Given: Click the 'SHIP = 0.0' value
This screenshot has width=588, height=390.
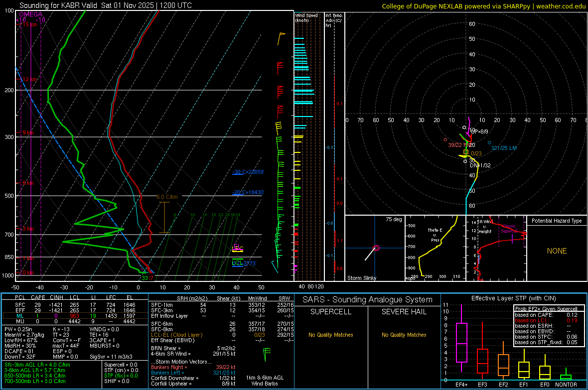Looking at the screenshot, I should point(117,381).
